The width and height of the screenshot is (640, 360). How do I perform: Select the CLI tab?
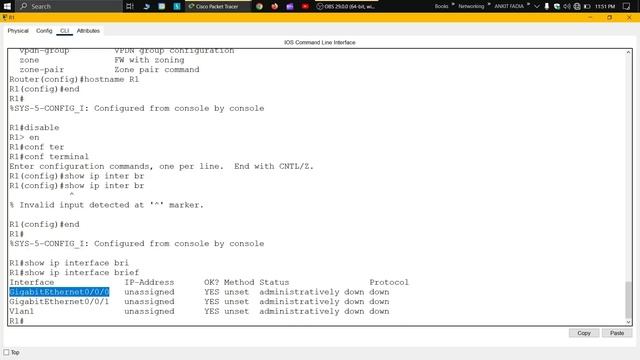(64, 31)
